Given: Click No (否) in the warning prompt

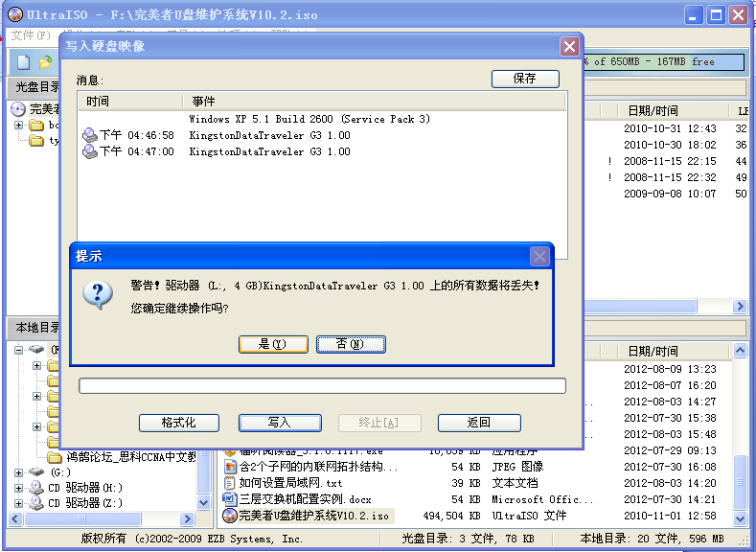Looking at the screenshot, I should (x=351, y=344).
